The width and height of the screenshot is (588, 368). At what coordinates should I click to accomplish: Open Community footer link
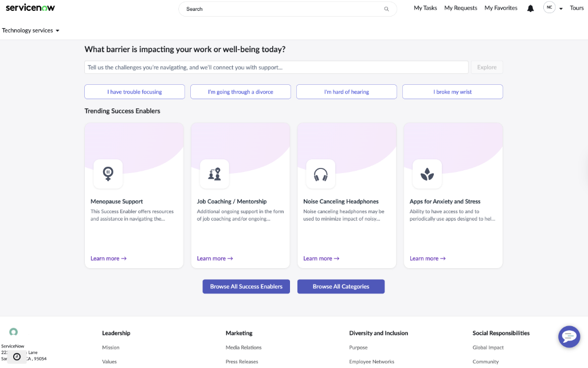[485, 362]
